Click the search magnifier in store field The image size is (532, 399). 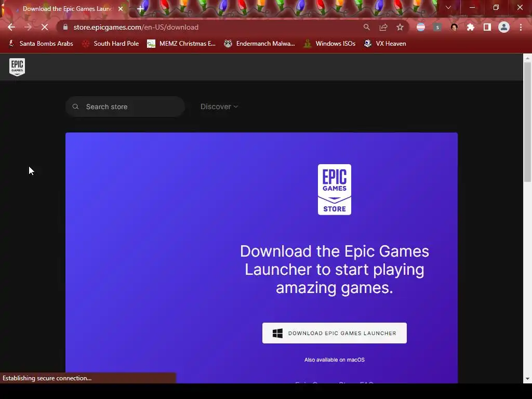pyautogui.click(x=75, y=107)
